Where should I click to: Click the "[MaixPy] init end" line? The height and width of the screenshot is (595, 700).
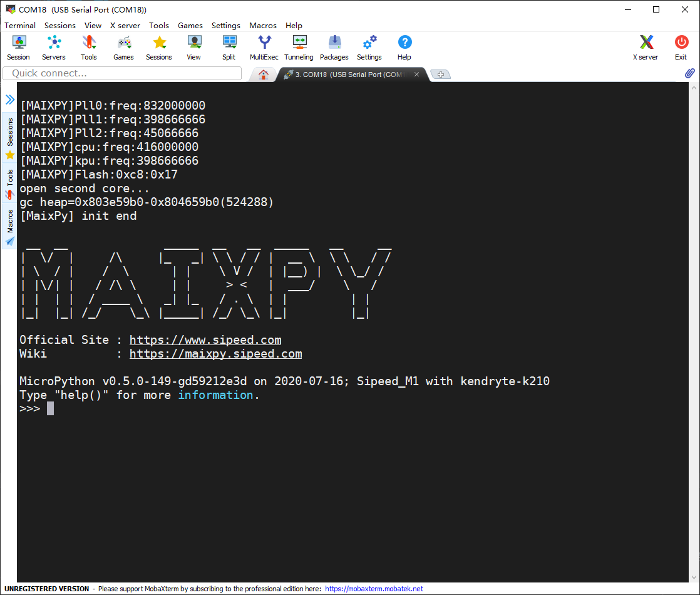78,216
